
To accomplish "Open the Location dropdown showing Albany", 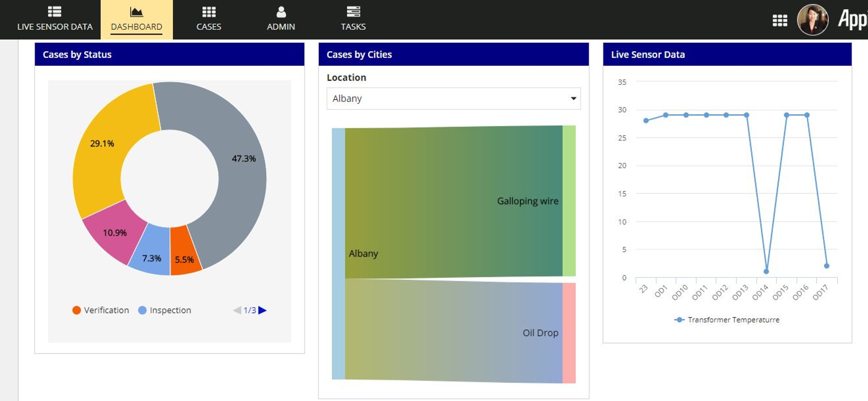I will click(x=453, y=98).
